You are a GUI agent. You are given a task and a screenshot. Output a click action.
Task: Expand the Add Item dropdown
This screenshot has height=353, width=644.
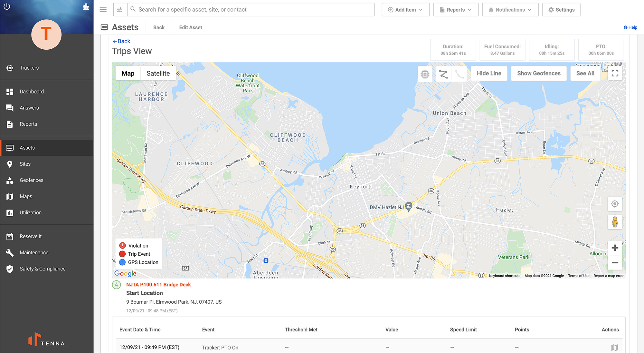point(404,9)
